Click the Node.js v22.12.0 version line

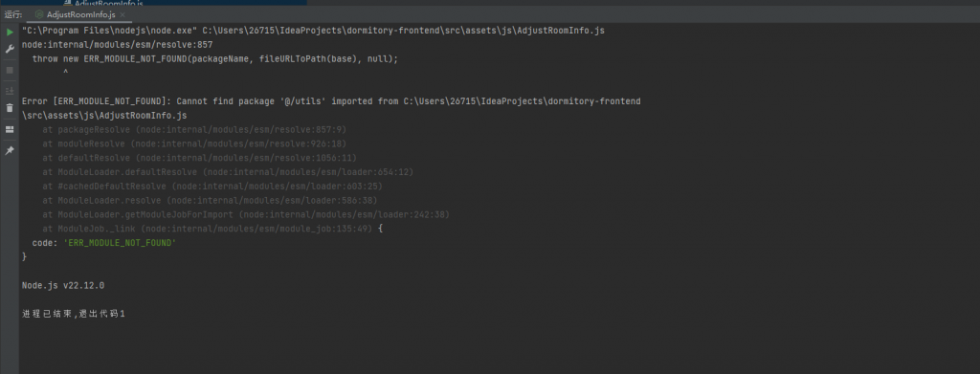coord(63,285)
